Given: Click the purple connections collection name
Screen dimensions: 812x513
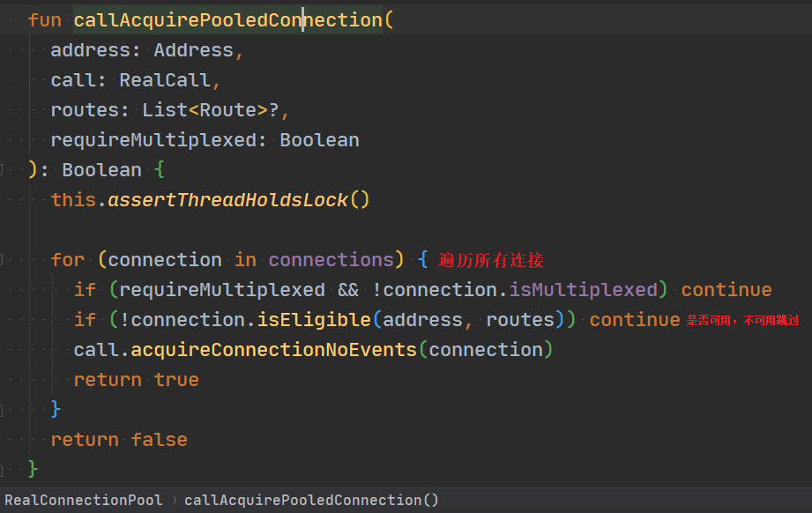Looking at the screenshot, I should 332,260.
